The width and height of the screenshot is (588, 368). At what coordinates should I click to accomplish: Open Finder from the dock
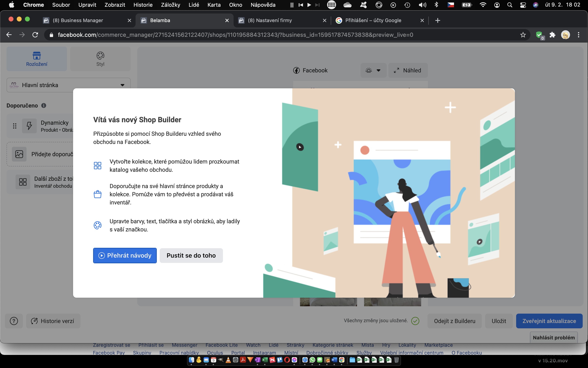[x=192, y=360]
